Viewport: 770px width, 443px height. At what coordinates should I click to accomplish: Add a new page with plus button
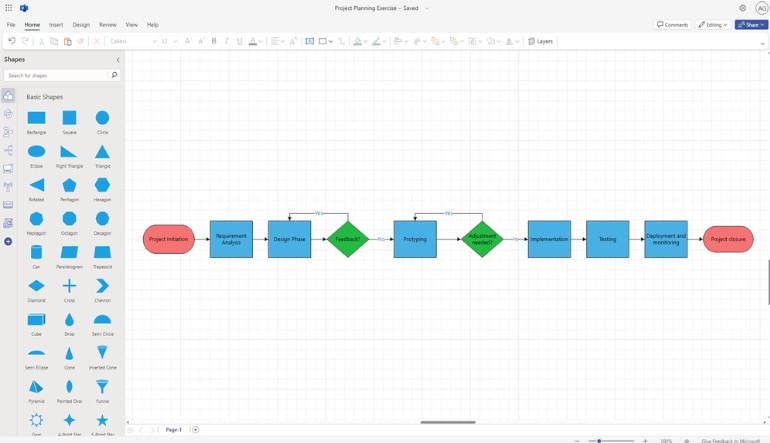coord(195,430)
